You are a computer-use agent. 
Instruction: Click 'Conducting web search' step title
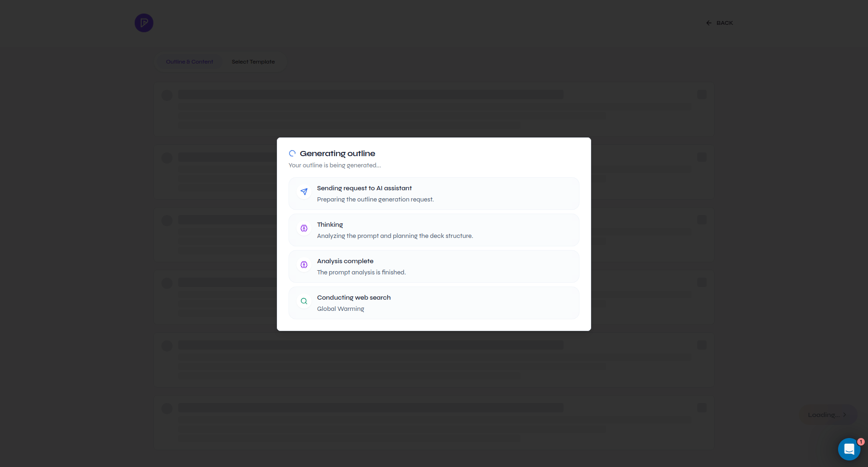(354, 298)
